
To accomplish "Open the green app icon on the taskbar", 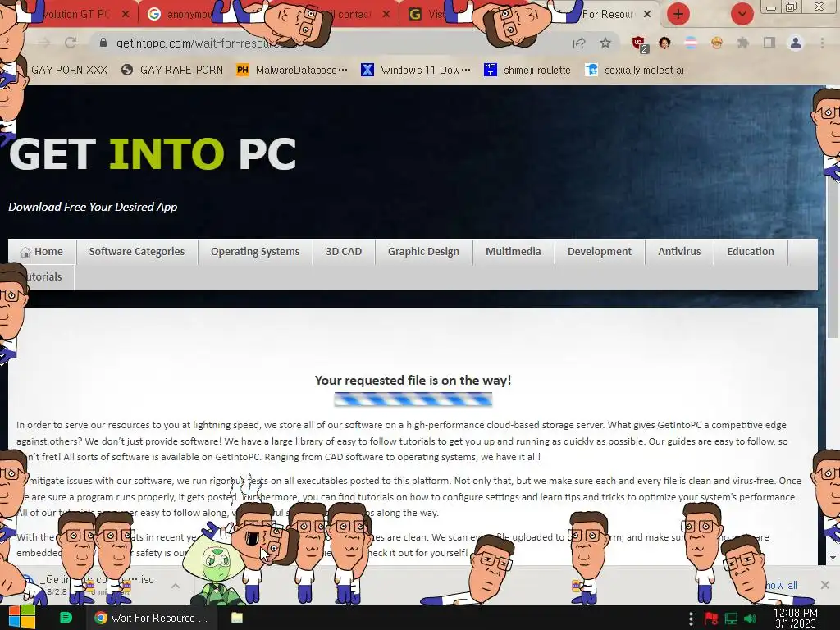I will [66, 618].
